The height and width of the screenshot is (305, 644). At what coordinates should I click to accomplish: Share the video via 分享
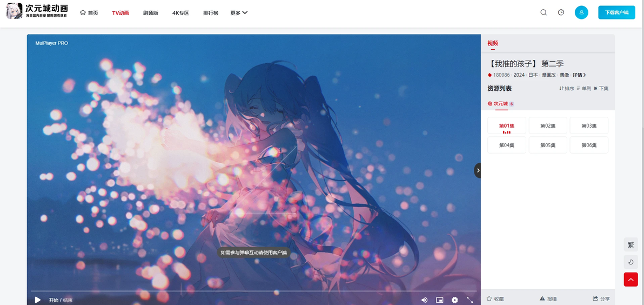pyautogui.click(x=601, y=299)
